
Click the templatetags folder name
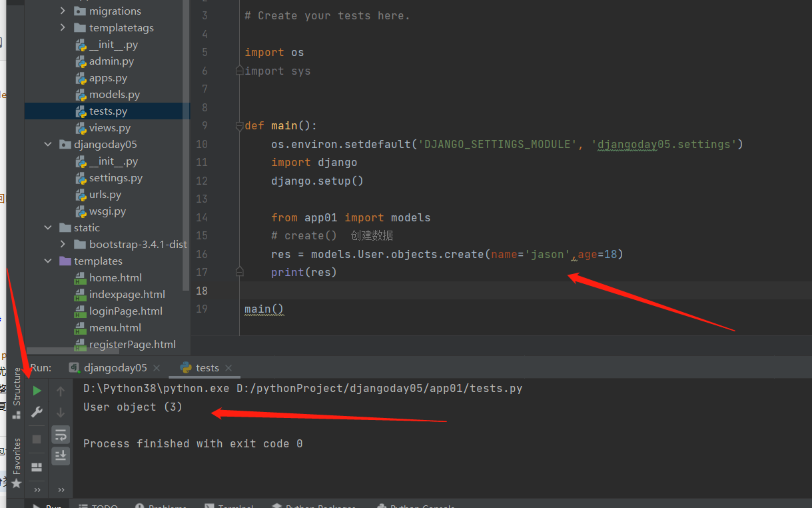(x=121, y=27)
